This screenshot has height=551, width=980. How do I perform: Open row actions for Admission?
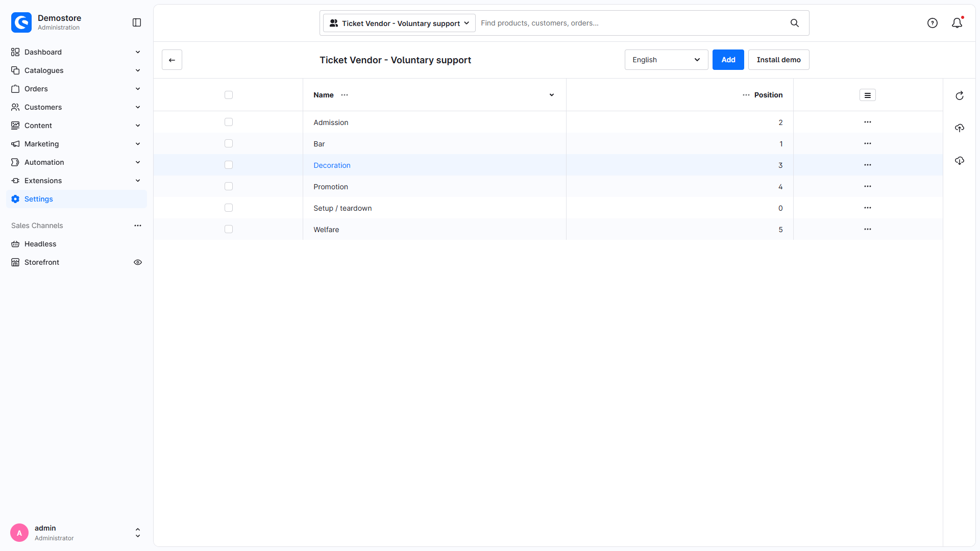(x=868, y=122)
